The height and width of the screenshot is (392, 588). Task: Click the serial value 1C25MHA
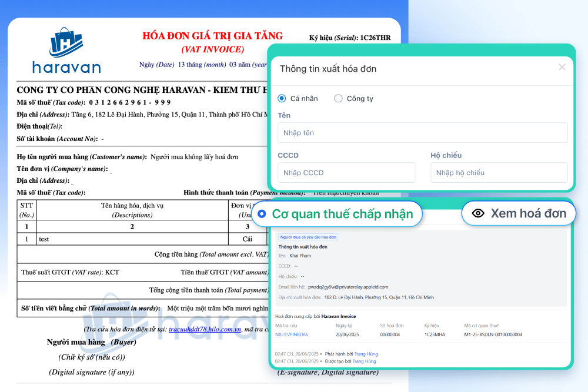click(435, 334)
